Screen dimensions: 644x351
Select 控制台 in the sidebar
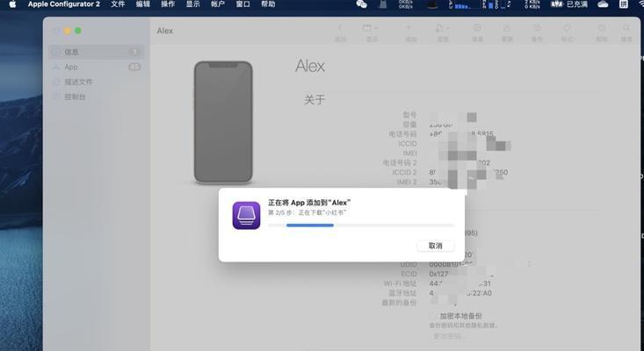[x=97, y=97]
